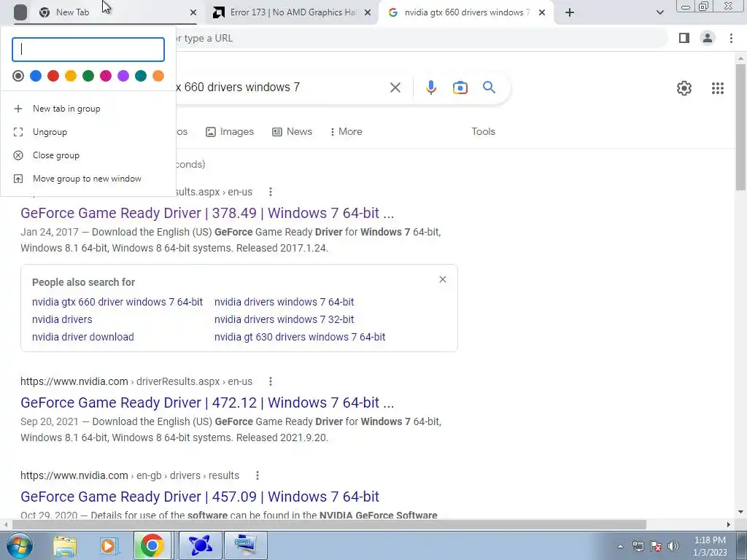This screenshot has width=747, height=560.
Task: Open the Windows Start menu
Action: pyautogui.click(x=19, y=545)
